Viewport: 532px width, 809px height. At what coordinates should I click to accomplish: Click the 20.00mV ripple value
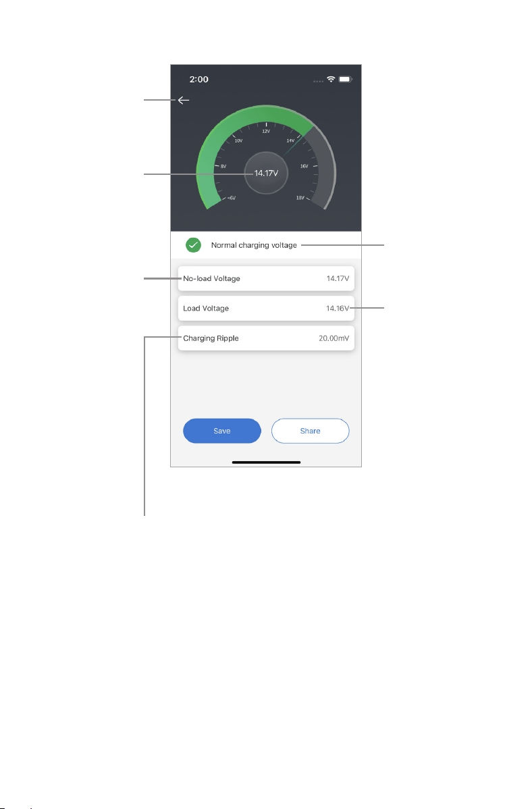(334, 338)
